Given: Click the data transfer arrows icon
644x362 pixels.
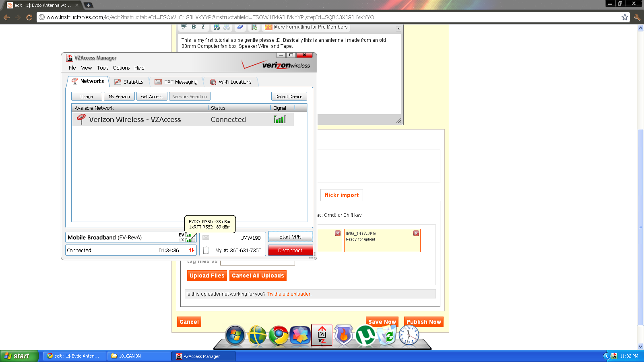Looking at the screenshot, I should (x=192, y=250).
